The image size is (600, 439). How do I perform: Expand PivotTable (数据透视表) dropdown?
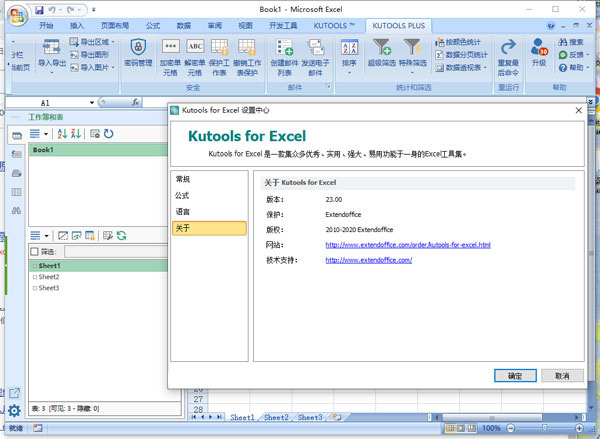point(485,68)
